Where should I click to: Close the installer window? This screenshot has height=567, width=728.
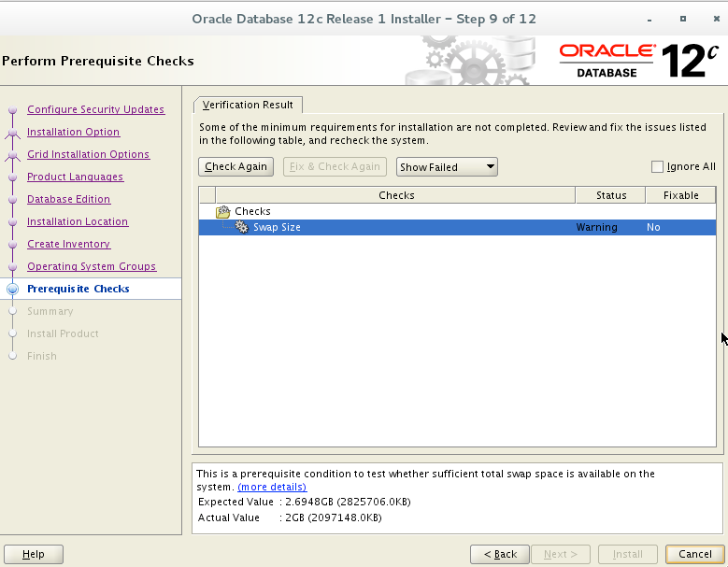(x=717, y=19)
